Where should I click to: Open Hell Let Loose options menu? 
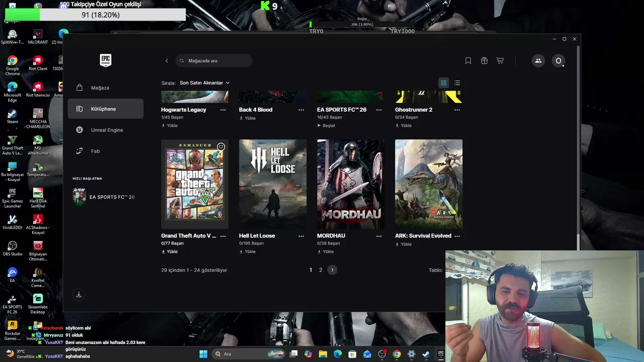click(301, 236)
